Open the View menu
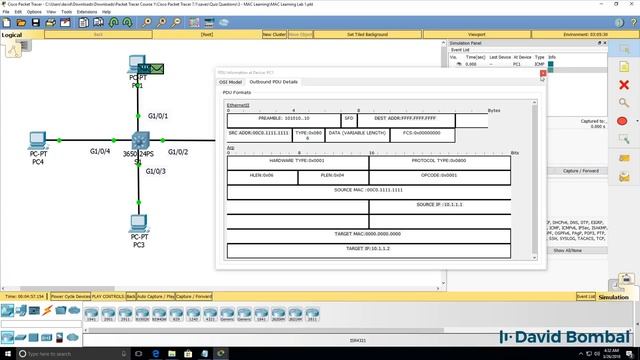640x360 pixels. [51, 12]
